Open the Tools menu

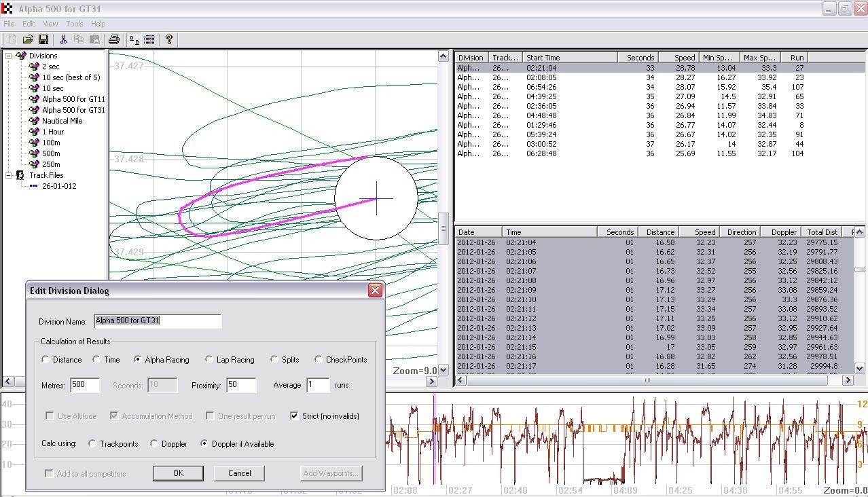coord(75,24)
